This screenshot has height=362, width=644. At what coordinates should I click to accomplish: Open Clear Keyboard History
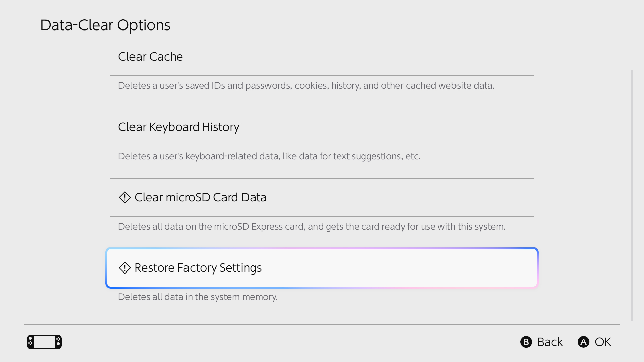tap(178, 127)
